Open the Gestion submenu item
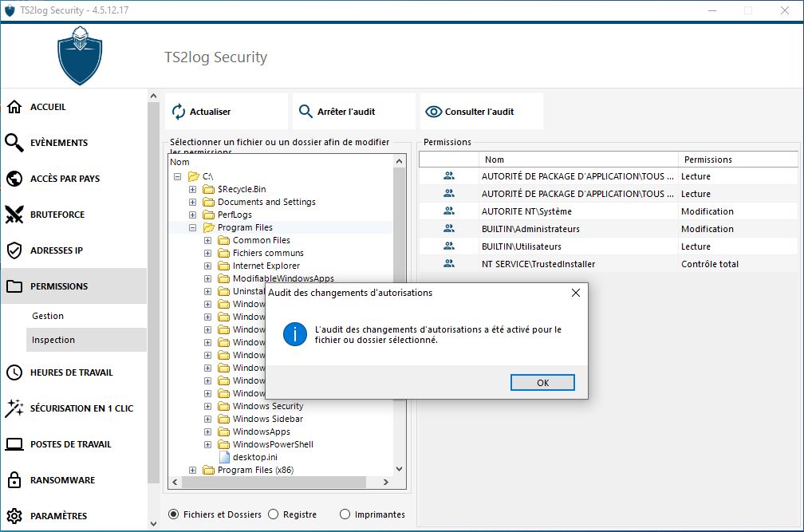This screenshot has width=804, height=532. (x=48, y=316)
